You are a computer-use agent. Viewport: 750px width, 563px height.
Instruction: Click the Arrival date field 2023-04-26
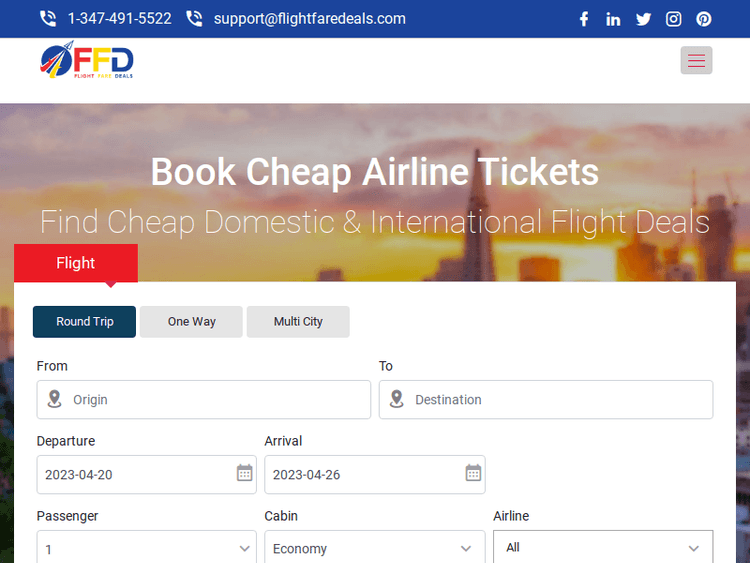375,475
